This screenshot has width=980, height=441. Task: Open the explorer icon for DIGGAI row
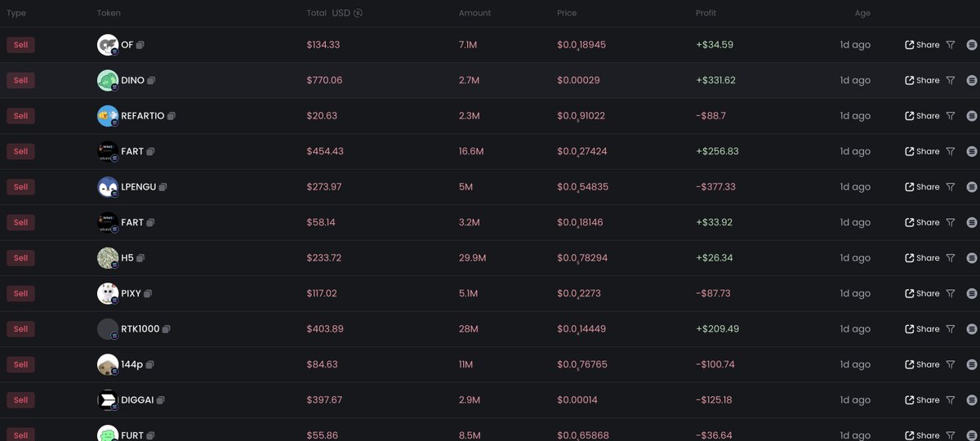(972, 400)
